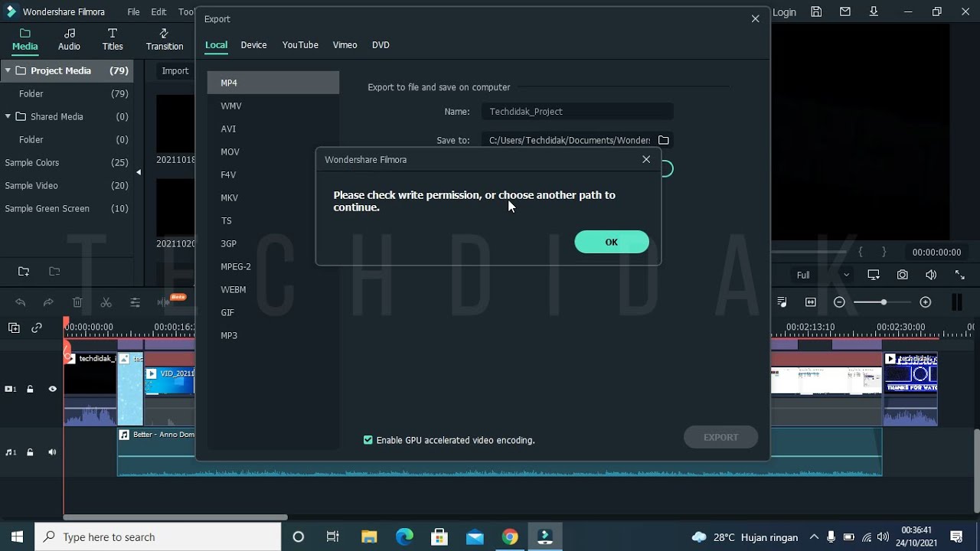Toggle the auto ripple link icon
Viewport: 980px width, 551px height.
pos(37,328)
